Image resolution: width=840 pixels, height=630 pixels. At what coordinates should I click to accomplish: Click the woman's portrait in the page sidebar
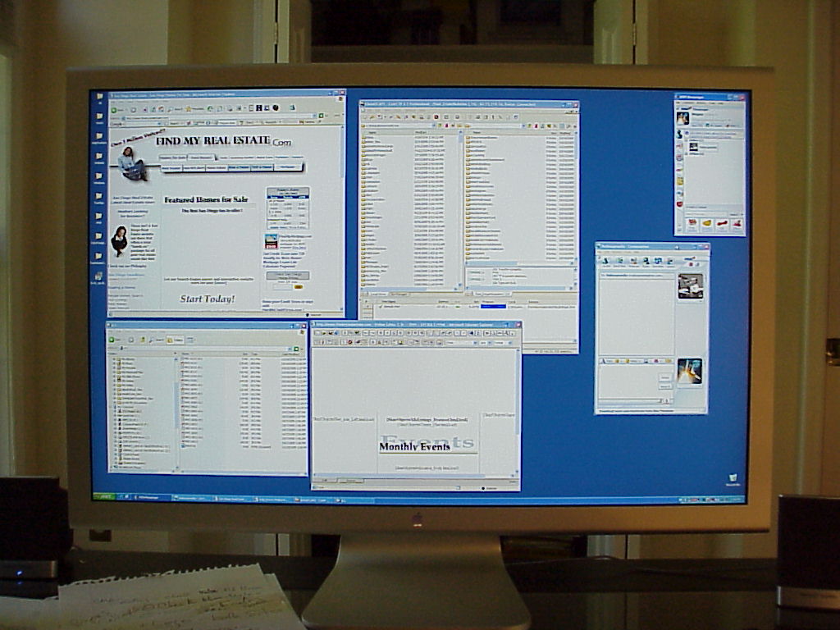(x=119, y=240)
